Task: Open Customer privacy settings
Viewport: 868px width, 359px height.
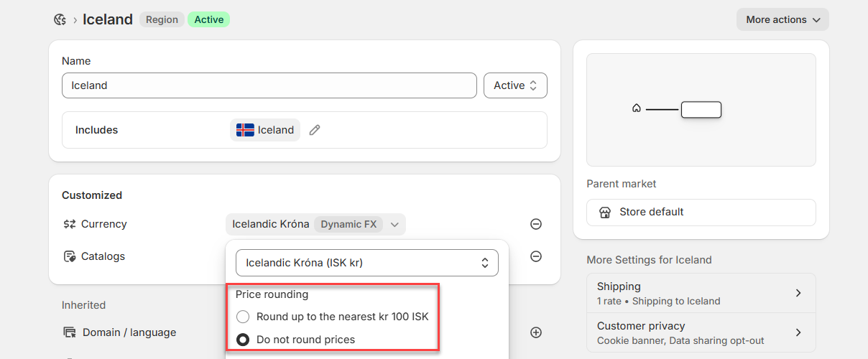Action: 701,332
